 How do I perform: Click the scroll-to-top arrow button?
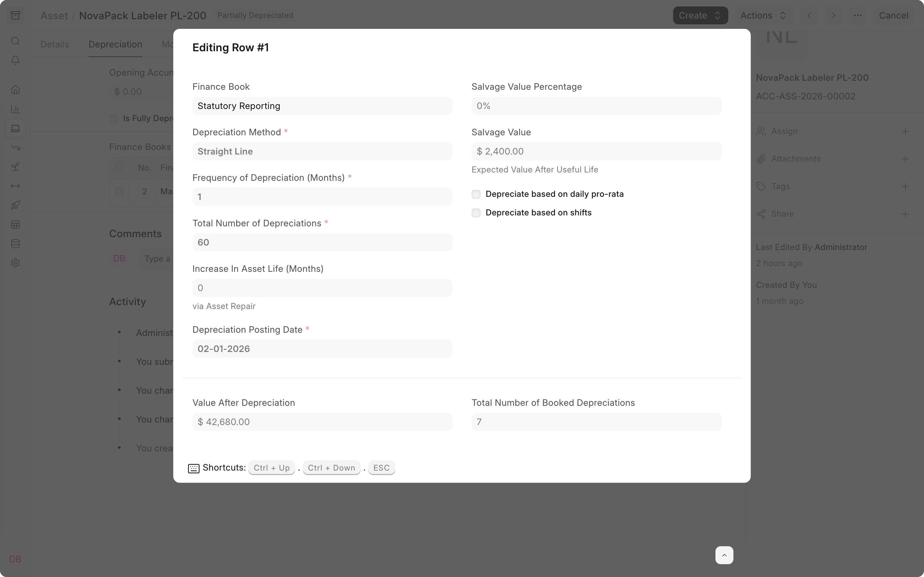coord(724,555)
